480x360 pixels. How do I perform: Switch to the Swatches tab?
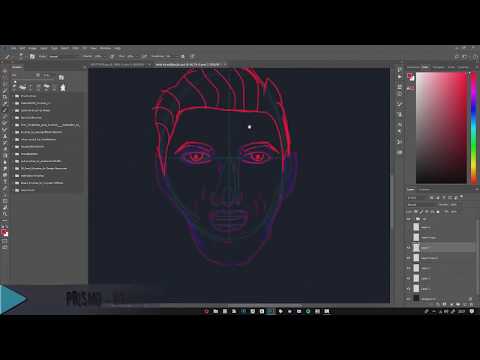[x=438, y=67]
